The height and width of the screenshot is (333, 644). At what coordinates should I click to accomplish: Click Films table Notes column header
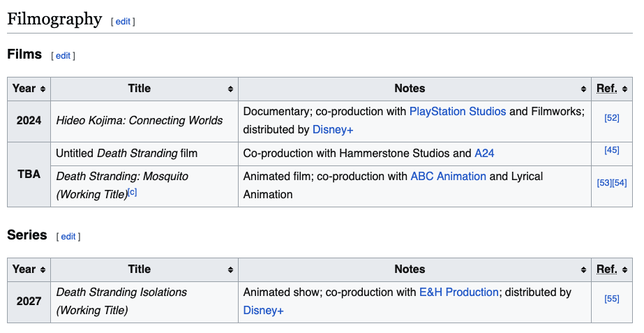pos(414,89)
